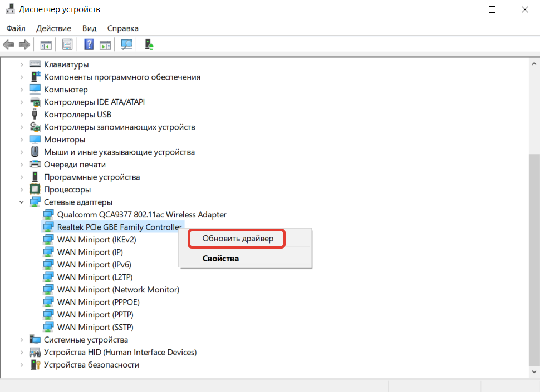Click the properties sheet icon in the toolbar
This screenshot has width=540, height=392.
pyautogui.click(x=67, y=44)
